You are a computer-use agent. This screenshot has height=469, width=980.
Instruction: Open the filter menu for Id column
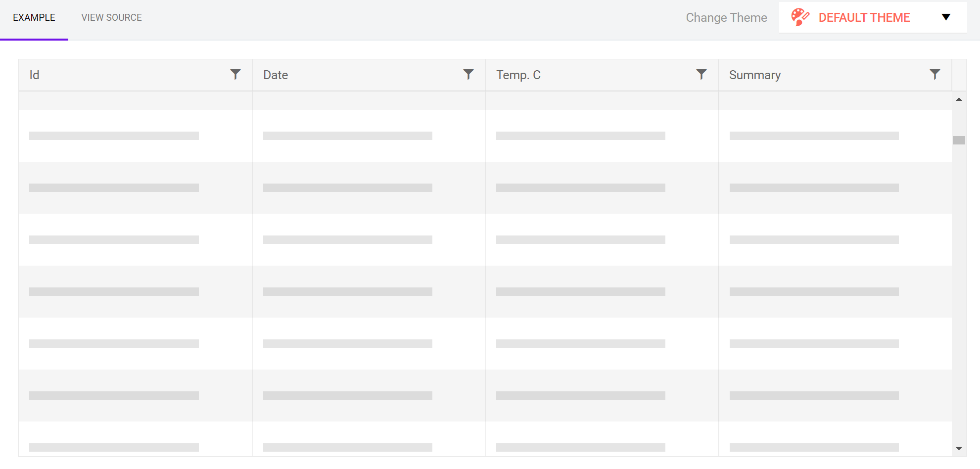click(235, 74)
